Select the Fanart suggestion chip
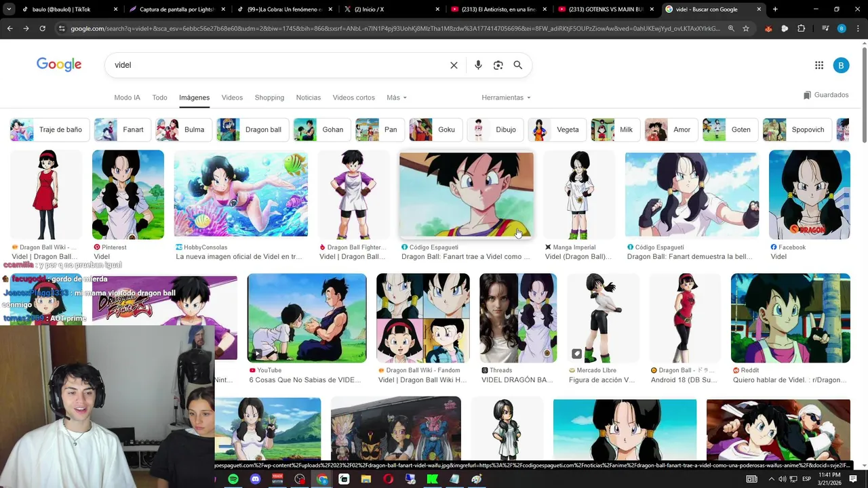 pos(122,129)
